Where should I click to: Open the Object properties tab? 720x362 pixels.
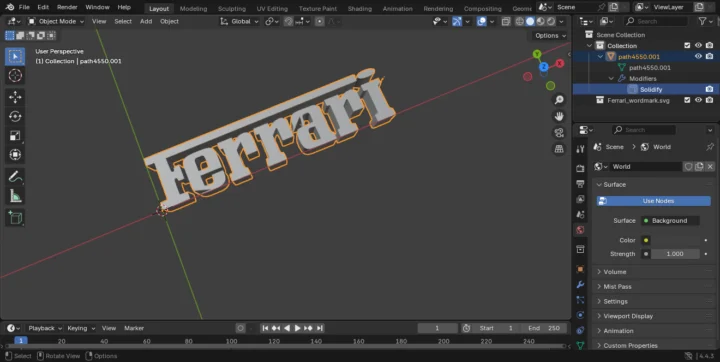[x=580, y=269]
